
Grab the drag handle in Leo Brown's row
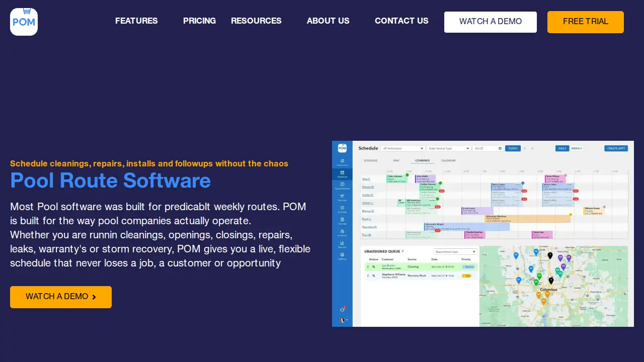point(368,266)
